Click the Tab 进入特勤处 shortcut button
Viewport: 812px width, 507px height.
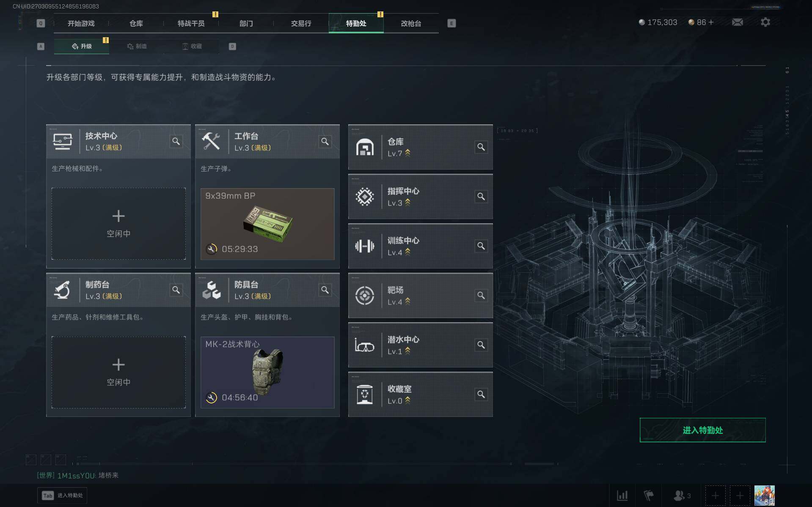[62, 495]
